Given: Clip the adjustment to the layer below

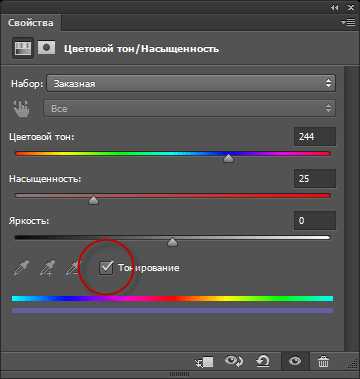Looking at the screenshot, I should pyautogui.click(x=204, y=361).
